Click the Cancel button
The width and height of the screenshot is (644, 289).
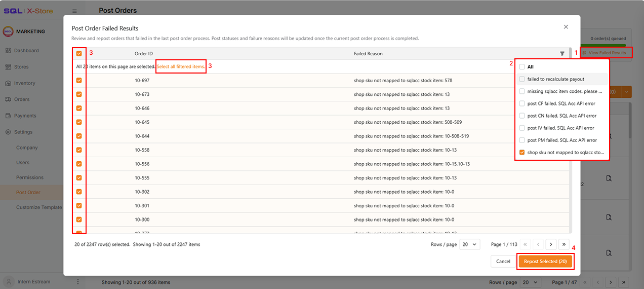[x=503, y=262]
